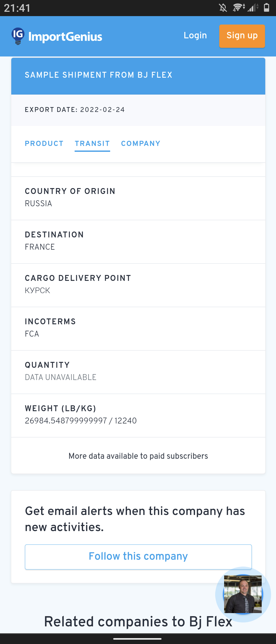Click the ImportGenius lightbulb logo icon
The image size is (276, 644).
click(x=18, y=36)
